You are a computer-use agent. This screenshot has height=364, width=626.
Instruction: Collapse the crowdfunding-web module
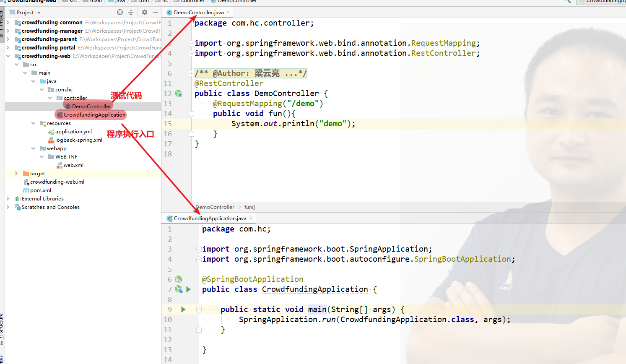coord(8,56)
